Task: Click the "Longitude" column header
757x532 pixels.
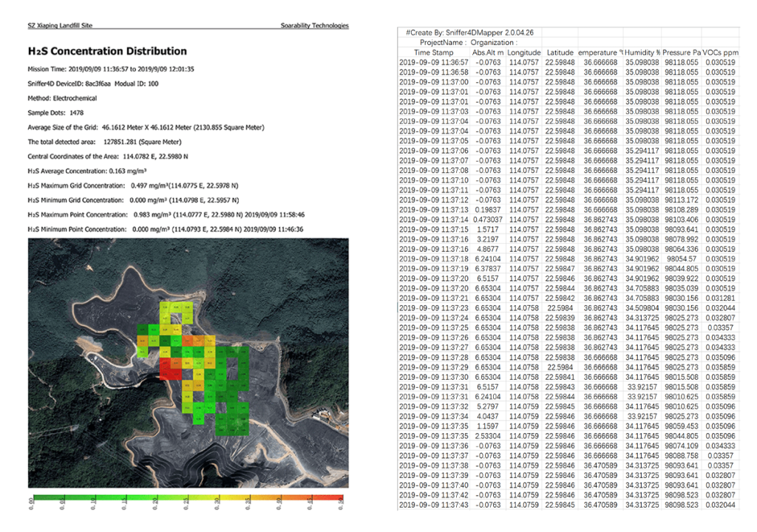Action: click(x=524, y=52)
